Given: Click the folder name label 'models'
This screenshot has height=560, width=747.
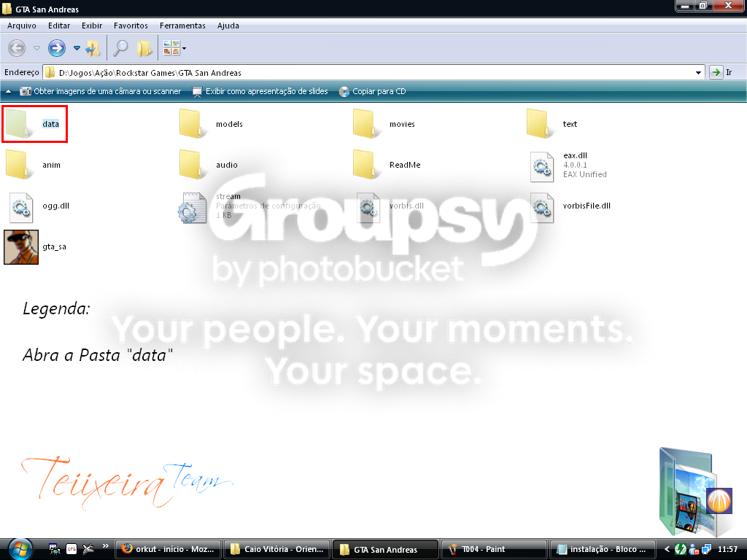Looking at the screenshot, I should click(x=229, y=124).
